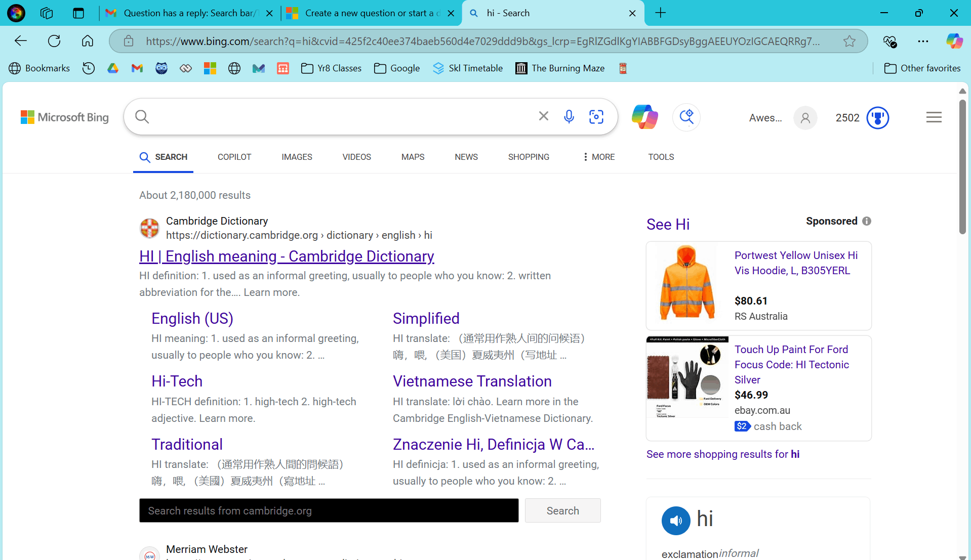Open the Hi-Tech definition link

pyautogui.click(x=177, y=381)
